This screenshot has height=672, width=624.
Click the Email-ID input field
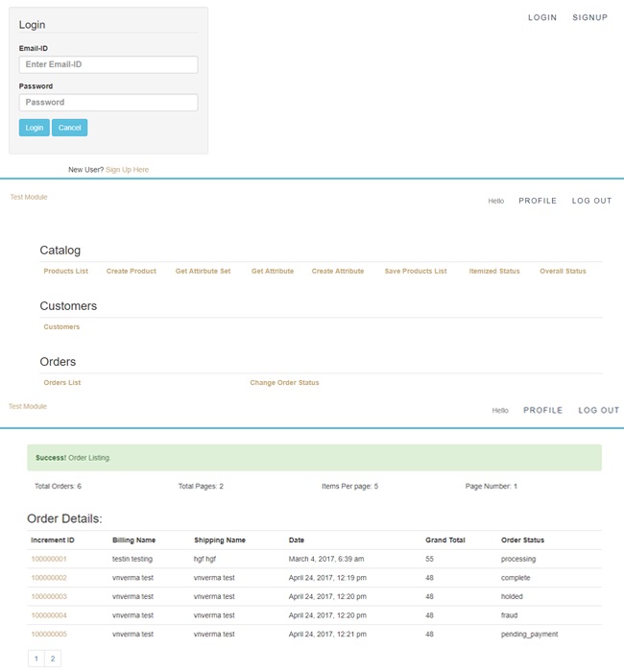[x=108, y=64]
